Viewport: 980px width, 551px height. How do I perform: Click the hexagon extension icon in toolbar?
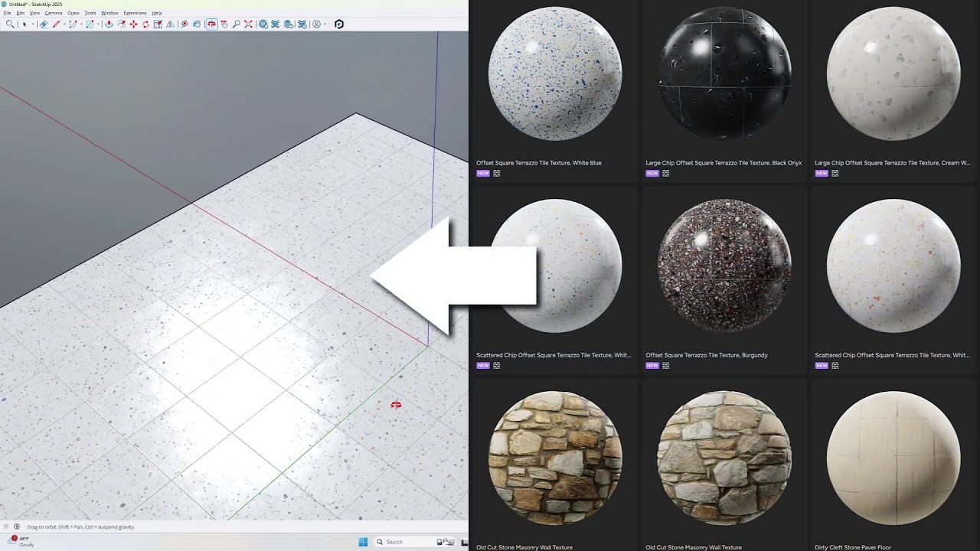tap(339, 24)
